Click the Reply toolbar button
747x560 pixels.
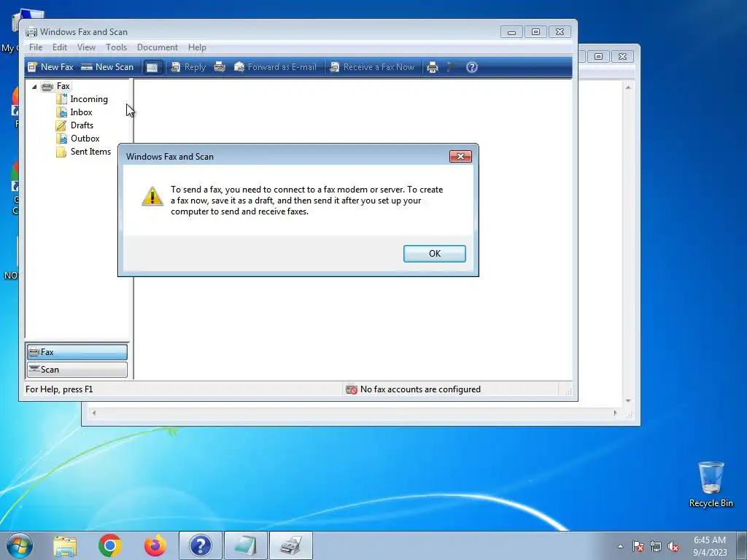coord(189,67)
